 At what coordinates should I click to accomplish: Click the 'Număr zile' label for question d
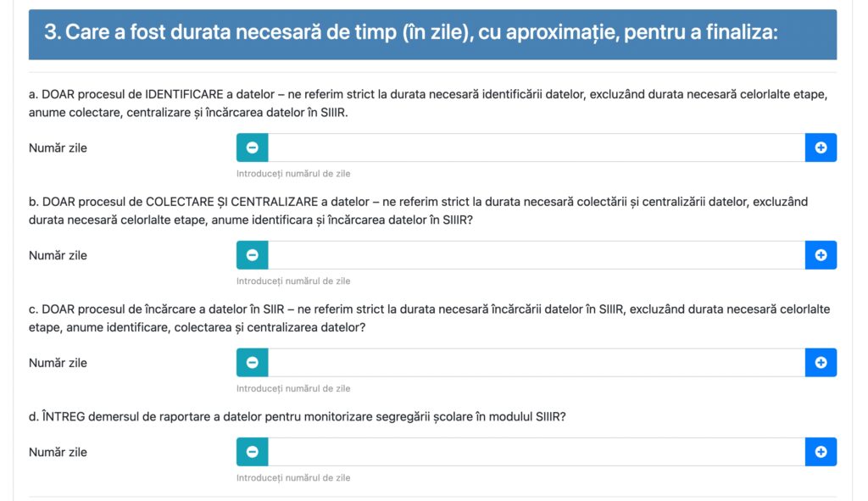pos(58,452)
